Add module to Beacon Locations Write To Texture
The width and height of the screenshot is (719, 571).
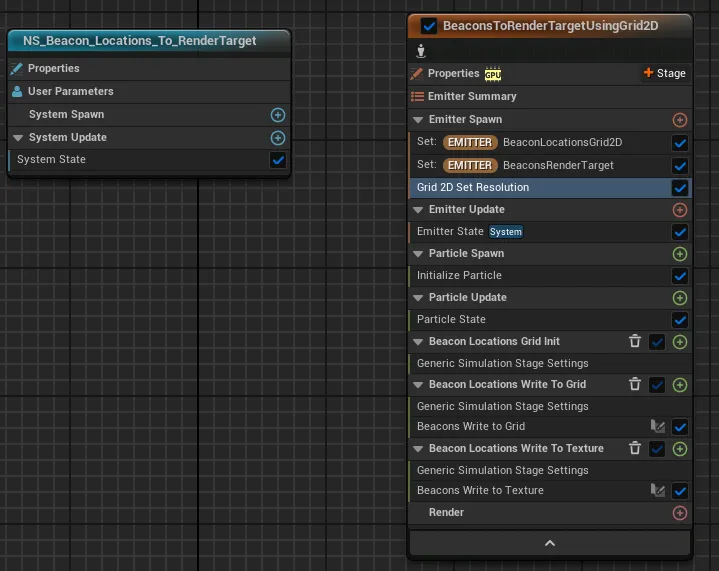click(x=680, y=449)
